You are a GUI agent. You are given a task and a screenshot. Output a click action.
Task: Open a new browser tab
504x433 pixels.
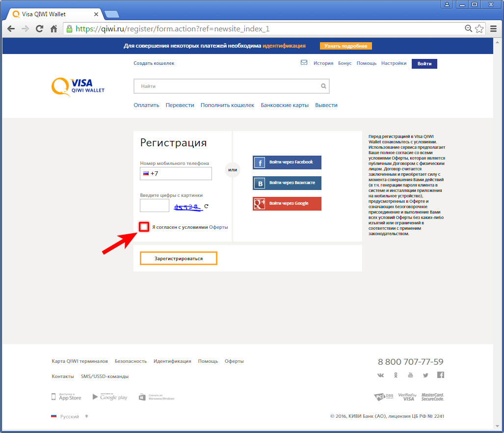coord(111,14)
